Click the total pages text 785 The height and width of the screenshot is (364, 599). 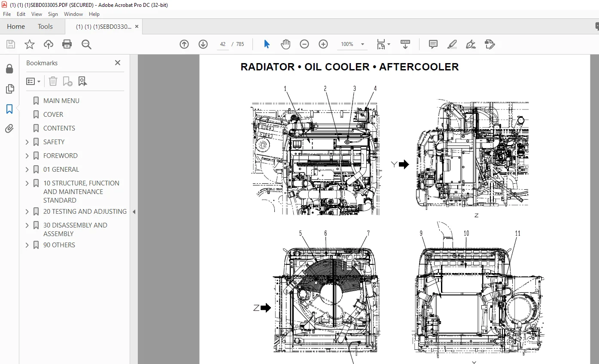(x=240, y=44)
